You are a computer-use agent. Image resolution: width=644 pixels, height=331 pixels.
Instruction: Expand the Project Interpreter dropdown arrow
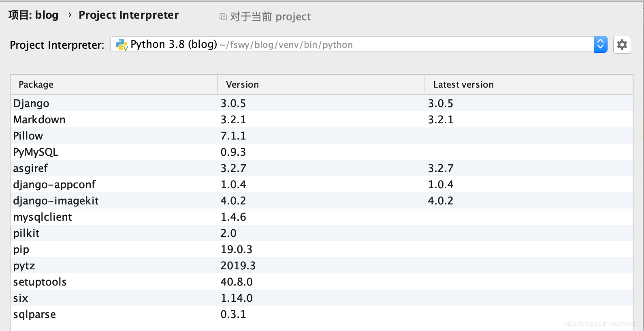[600, 44]
